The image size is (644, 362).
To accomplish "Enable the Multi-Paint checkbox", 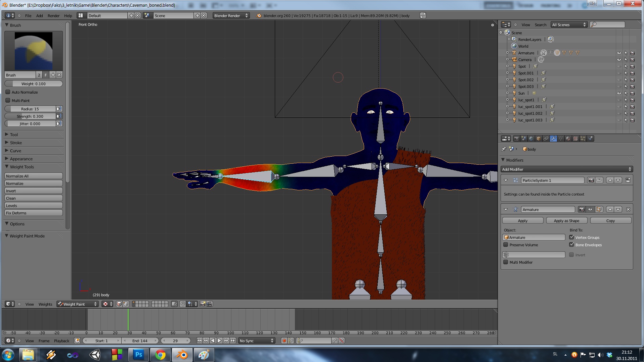I will 8,100.
